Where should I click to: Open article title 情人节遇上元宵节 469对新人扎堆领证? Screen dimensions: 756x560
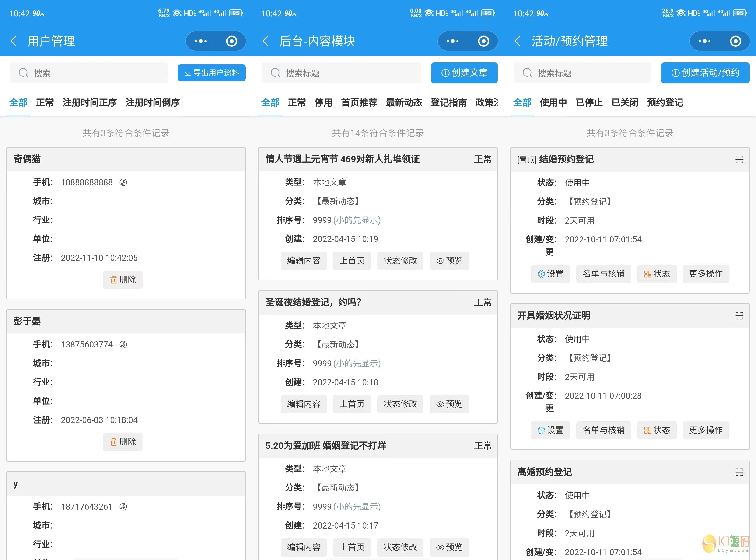342,159
